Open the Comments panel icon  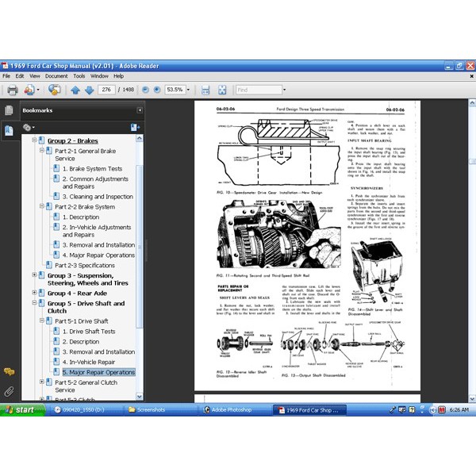tap(9, 371)
